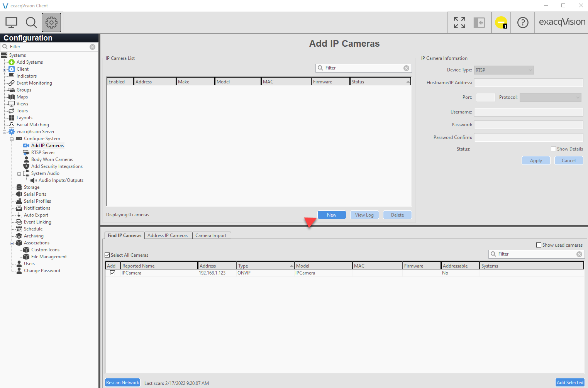The width and height of the screenshot is (588, 388).
Task: Open Notifications in the tree
Action: tap(37, 208)
